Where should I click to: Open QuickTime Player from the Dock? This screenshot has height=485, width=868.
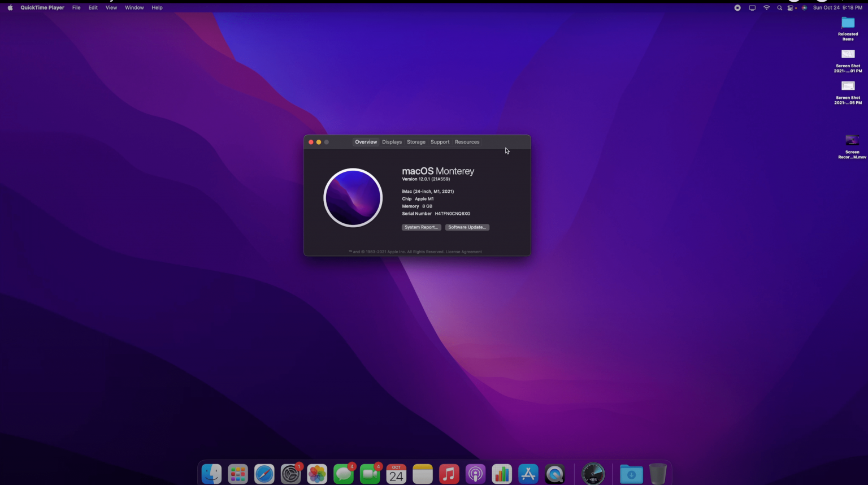click(554, 474)
